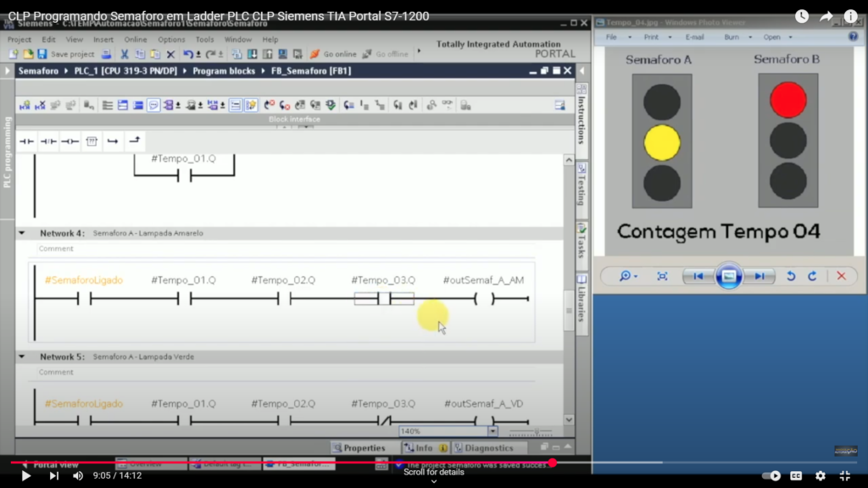
Task: Click the compile icon in TIA toolbar
Action: pyautogui.click(x=237, y=54)
